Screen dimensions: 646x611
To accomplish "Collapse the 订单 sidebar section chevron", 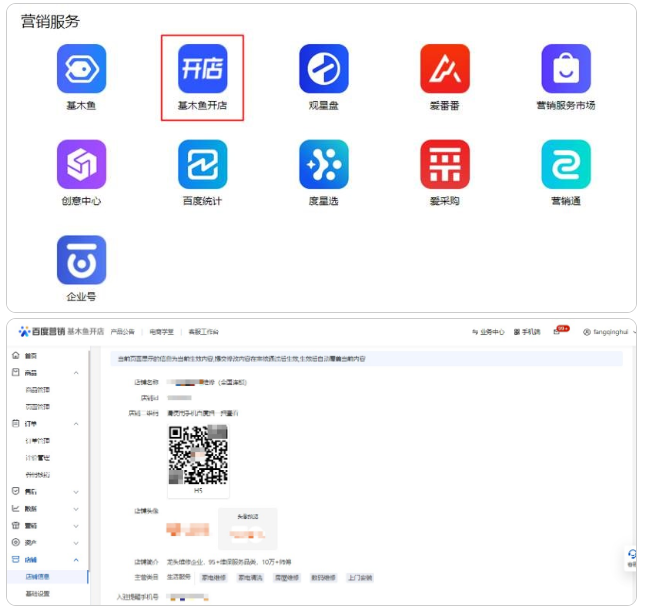I will click(x=76, y=424).
